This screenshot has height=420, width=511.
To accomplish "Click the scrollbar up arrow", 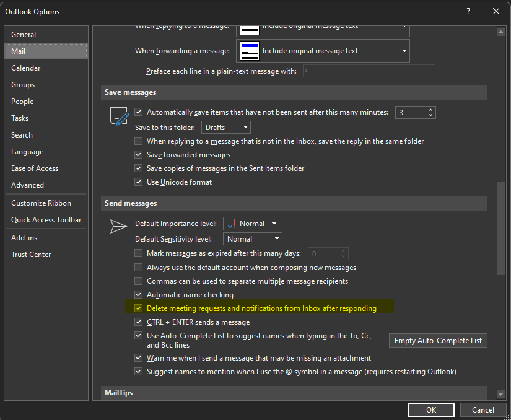I will click(x=500, y=32).
